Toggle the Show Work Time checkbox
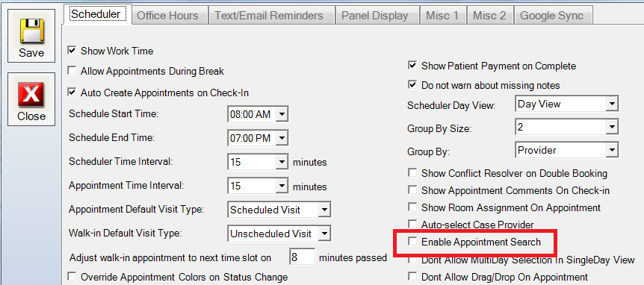Viewport: 644px width, 285px height. point(72,51)
